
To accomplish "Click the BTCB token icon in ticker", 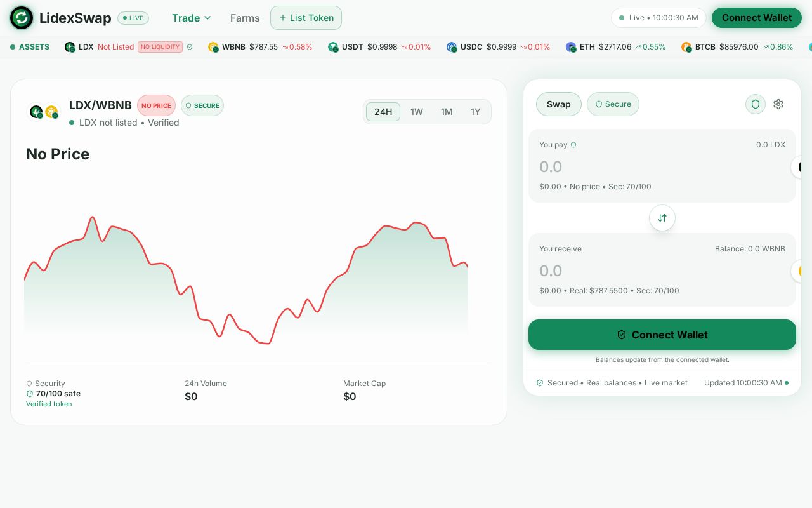I will [x=686, y=47].
